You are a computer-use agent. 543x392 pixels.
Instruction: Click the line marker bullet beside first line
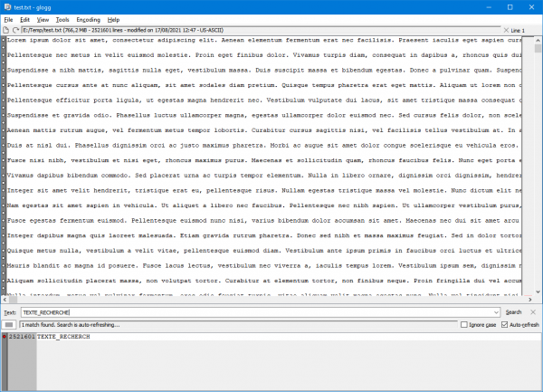pyautogui.click(x=4, y=41)
